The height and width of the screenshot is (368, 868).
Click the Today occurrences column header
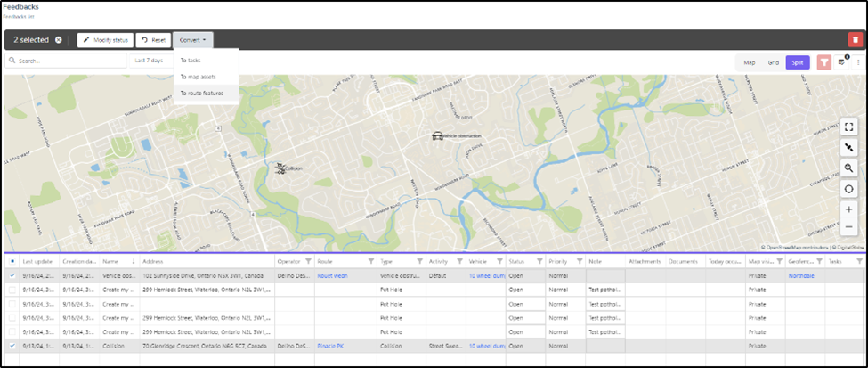click(x=726, y=261)
